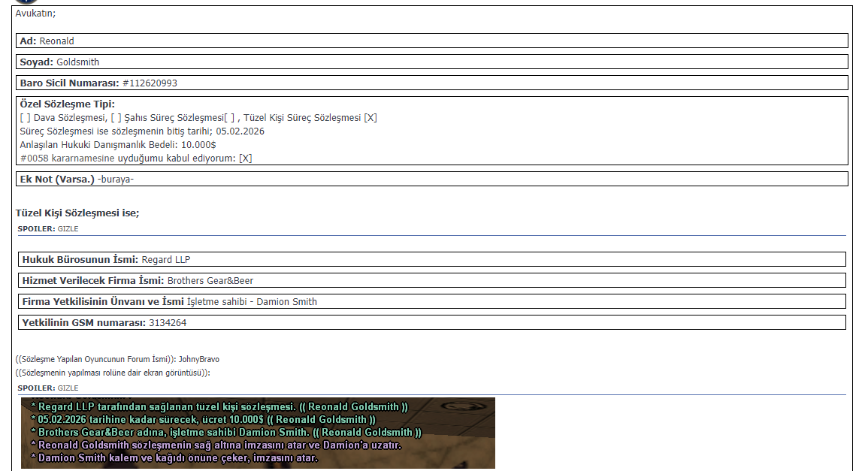This screenshot has width=868, height=471.
Task: Click the Avukatın; heading text
Action: [35, 14]
